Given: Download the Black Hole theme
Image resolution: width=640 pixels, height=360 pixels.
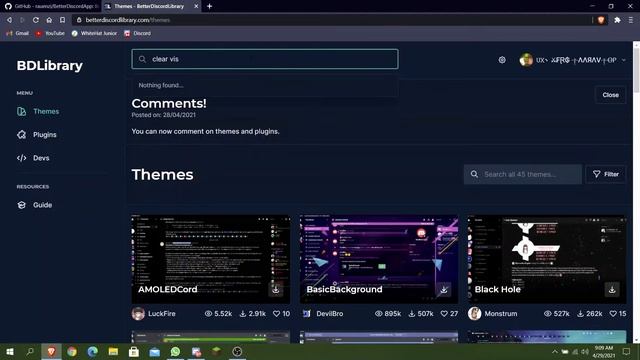Looking at the screenshot, I should 612,289.
